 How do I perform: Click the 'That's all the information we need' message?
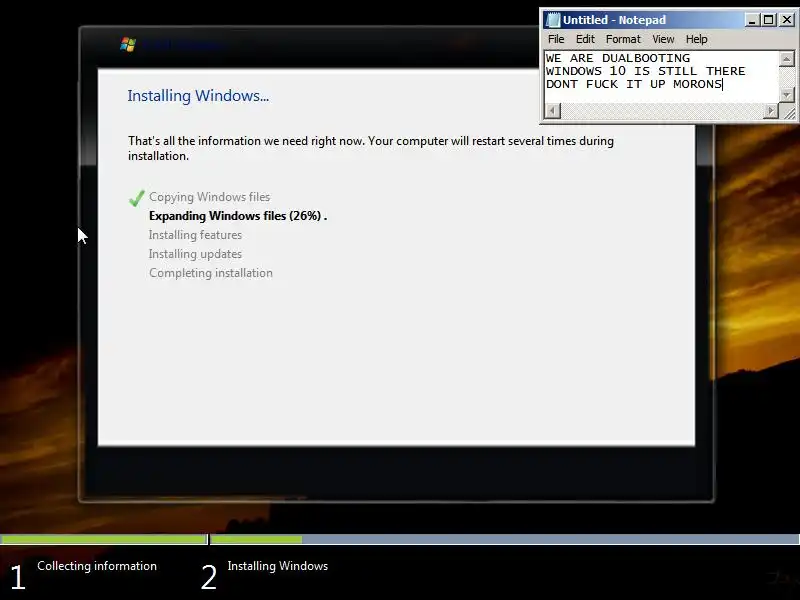[371, 148]
